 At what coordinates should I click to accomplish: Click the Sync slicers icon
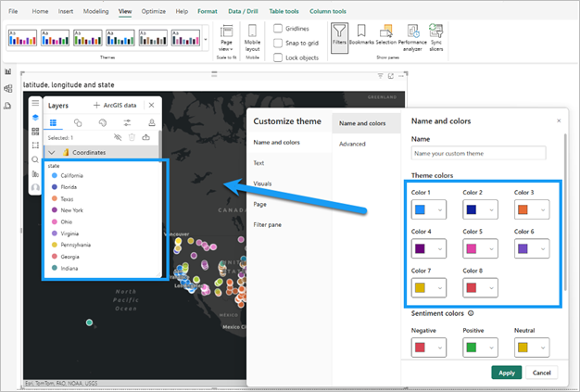[x=436, y=43]
